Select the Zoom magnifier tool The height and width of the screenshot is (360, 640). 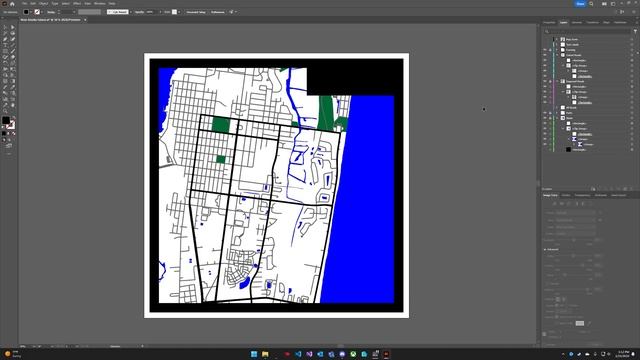click(x=5, y=111)
